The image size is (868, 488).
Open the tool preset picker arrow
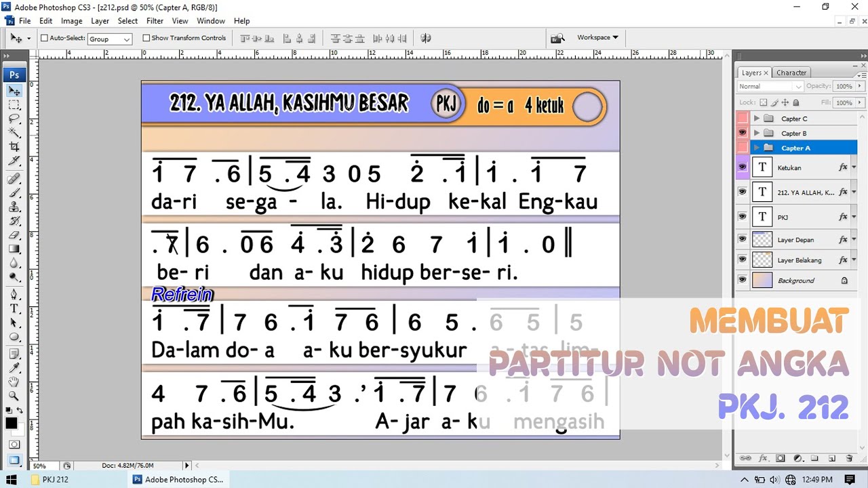(28, 39)
